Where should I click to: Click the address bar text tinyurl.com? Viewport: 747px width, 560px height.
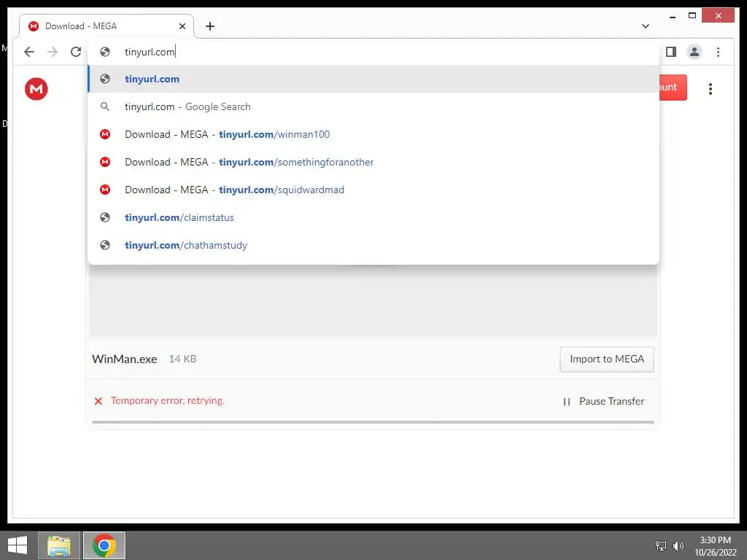click(150, 52)
